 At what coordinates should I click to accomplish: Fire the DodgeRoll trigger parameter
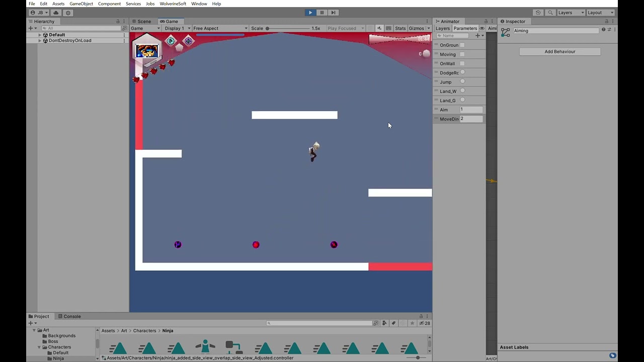tap(462, 72)
